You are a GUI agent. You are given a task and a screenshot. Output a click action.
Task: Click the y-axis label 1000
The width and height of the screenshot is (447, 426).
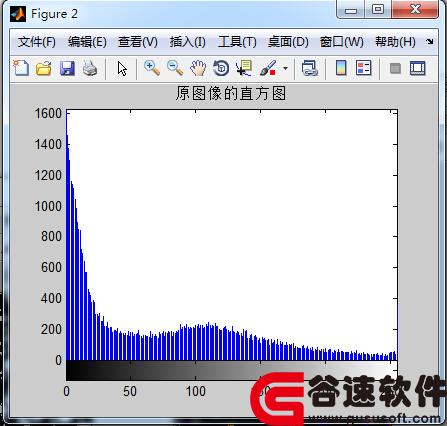[x=48, y=206]
